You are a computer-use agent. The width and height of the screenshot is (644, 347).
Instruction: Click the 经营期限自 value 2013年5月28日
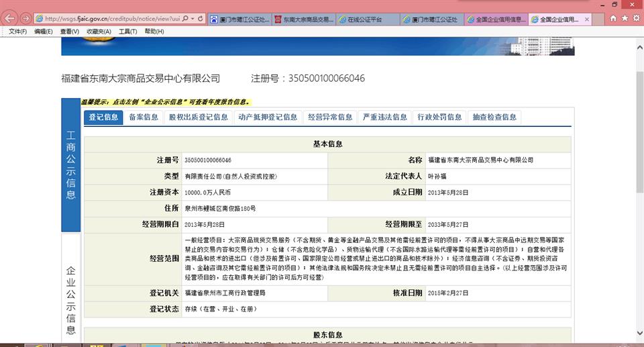tap(205, 224)
